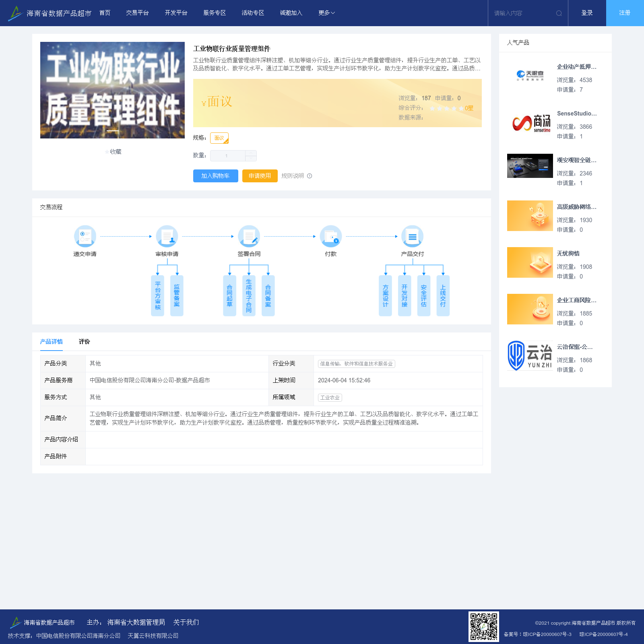The width and height of the screenshot is (644, 644).
Task: Click the 工业农业 domain tag
Action: click(330, 398)
